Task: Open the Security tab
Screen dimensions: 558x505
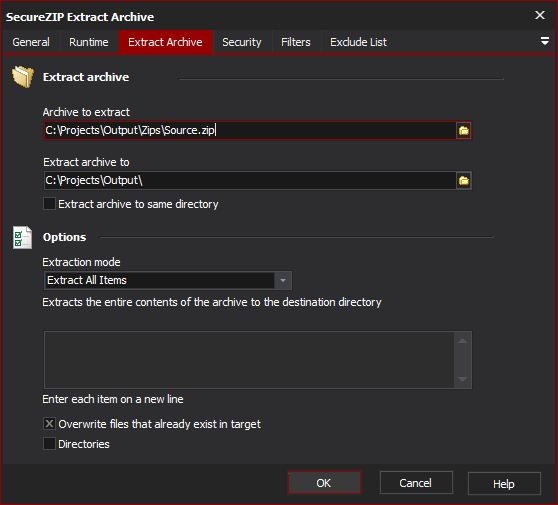Action: [242, 42]
